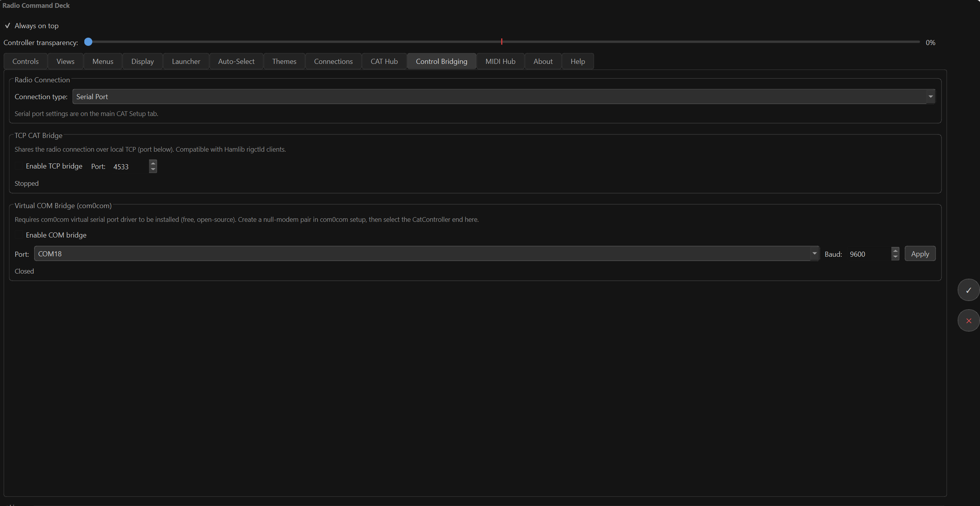Image resolution: width=980 pixels, height=506 pixels.
Task: Expand the COM18 port dropdown
Action: 427,254
